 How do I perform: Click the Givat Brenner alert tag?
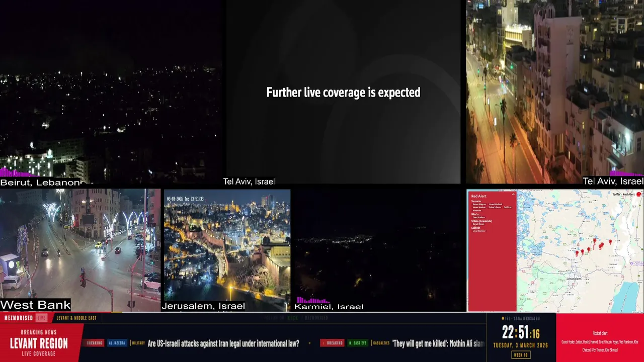point(479,231)
